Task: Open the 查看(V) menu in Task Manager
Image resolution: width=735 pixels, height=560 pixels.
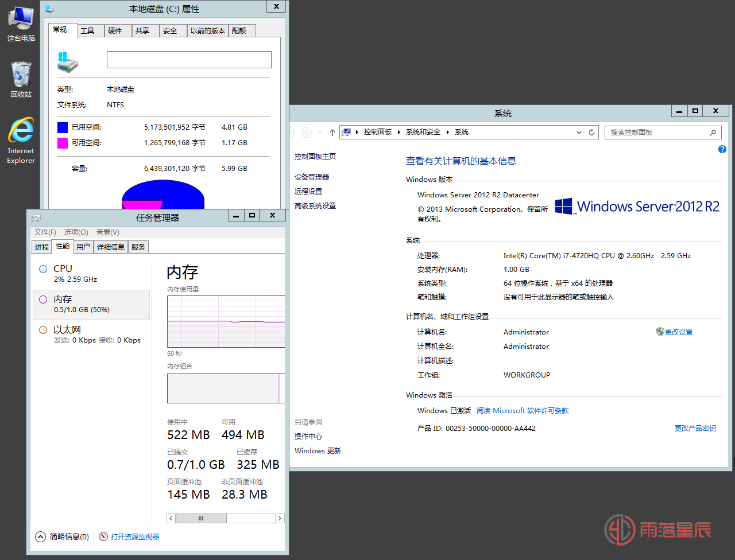Action: tap(107, 232)
